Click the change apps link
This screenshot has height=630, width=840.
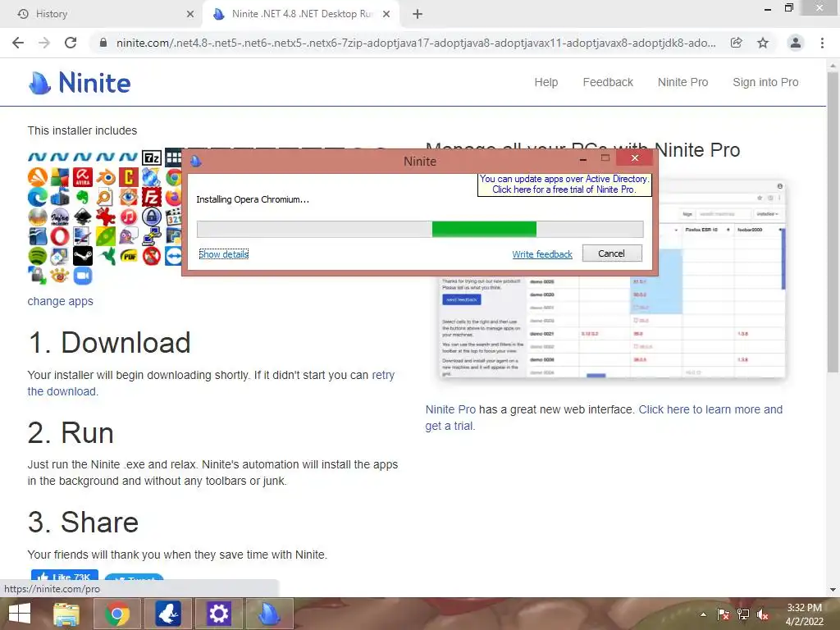[x=61, y=301]
